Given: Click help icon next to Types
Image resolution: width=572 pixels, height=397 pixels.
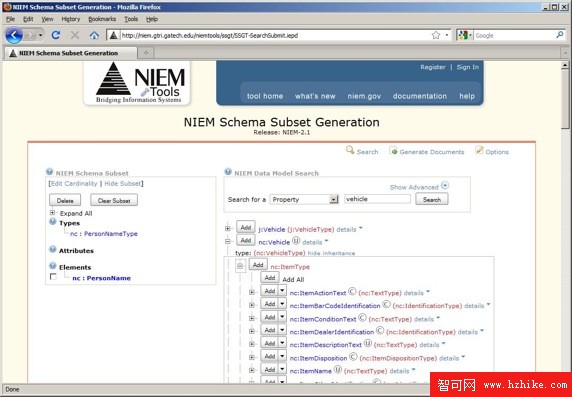Looking at the screenshot, I should tap(53, 221).
